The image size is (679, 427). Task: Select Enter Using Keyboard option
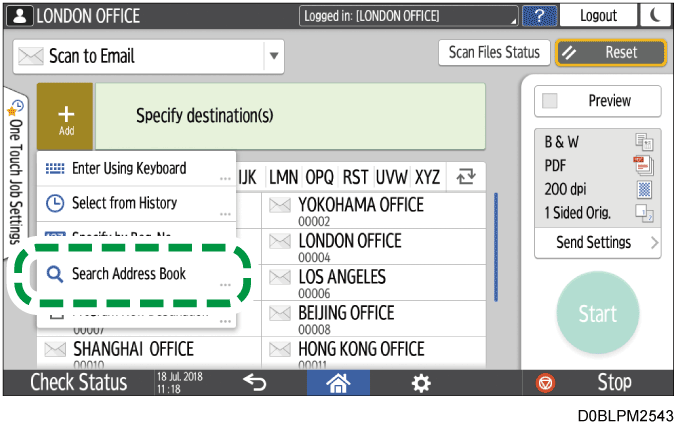[129, 168]
